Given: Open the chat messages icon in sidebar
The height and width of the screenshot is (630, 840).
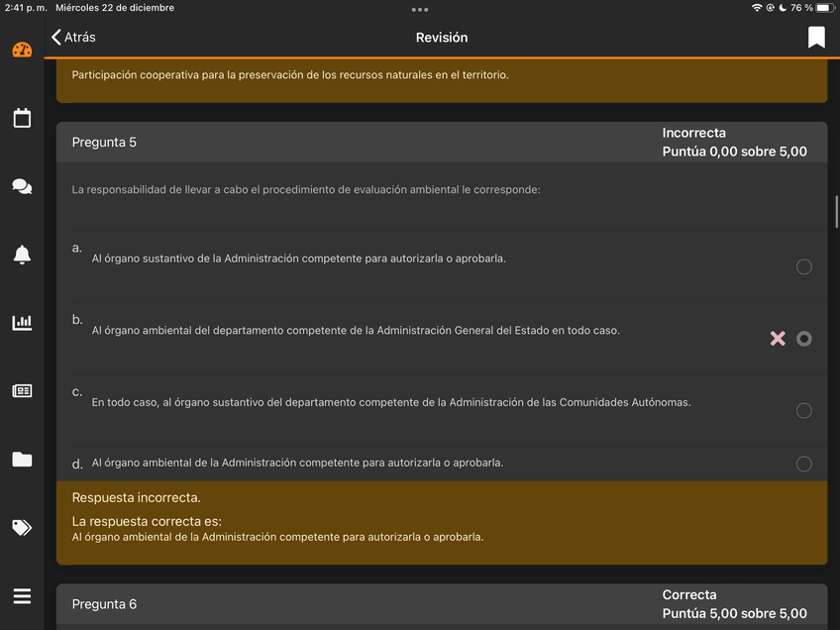Looking at the screenshot, I should (22, 187).
